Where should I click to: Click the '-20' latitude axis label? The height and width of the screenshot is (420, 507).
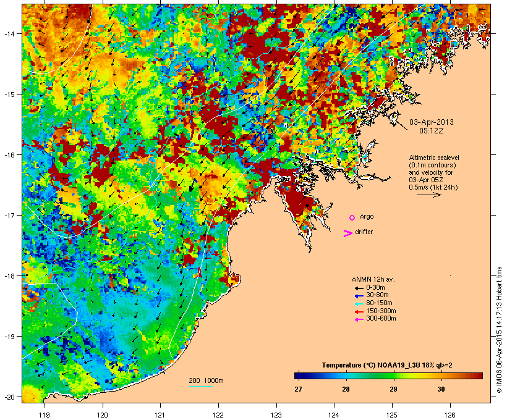[x=9, y=397]
